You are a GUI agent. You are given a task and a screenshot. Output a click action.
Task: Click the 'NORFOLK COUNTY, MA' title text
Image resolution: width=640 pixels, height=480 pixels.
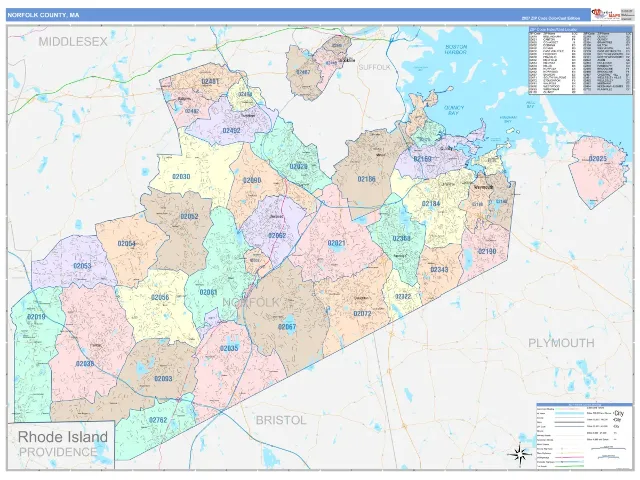point(43,15)
